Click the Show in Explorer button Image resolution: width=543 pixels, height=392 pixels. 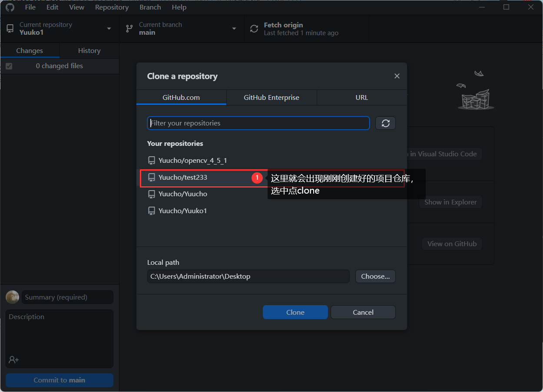point(450,202)
